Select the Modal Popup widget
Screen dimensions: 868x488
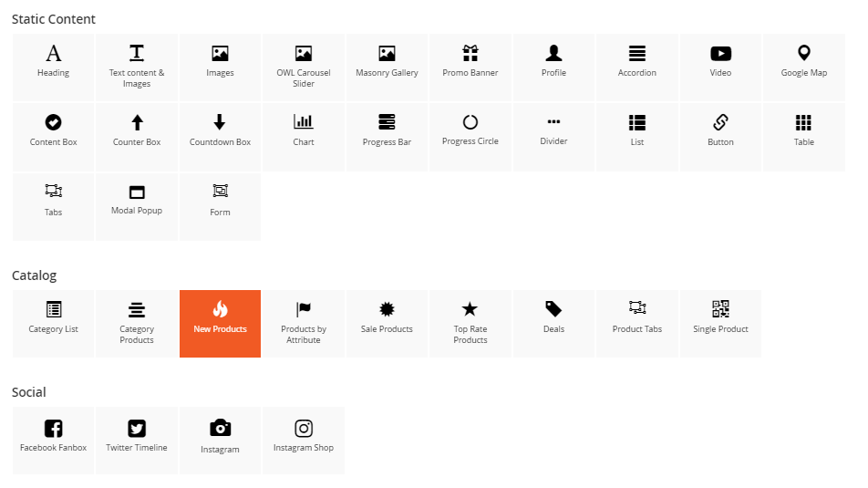coord(137,206)
